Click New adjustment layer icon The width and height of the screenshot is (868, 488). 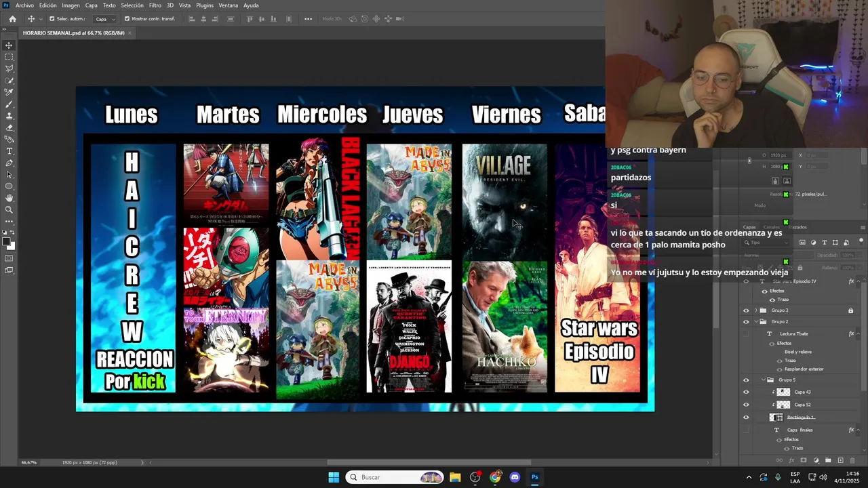click(816, 460)
